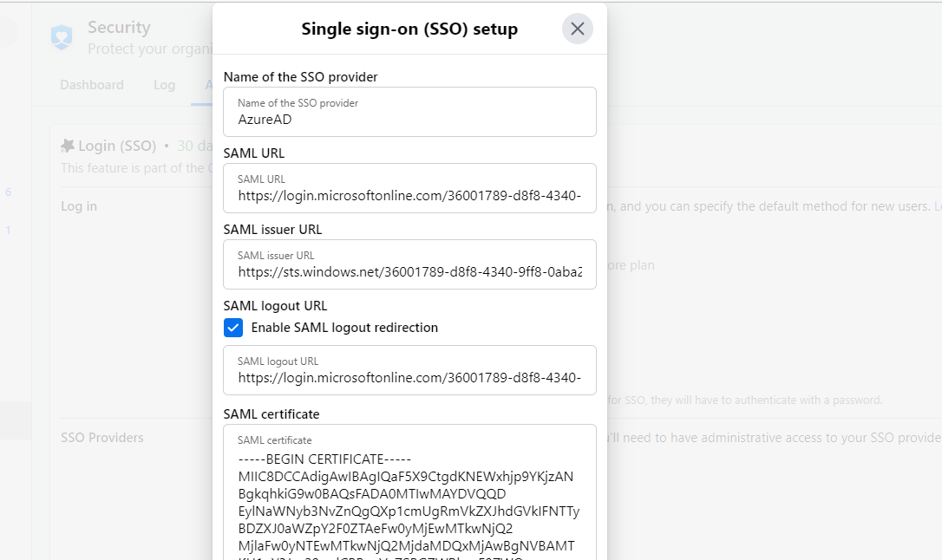942x560 pixels.
Task: Click the SAML issuer URL input field
Action: pyautogui.click(x=409, y=264)
